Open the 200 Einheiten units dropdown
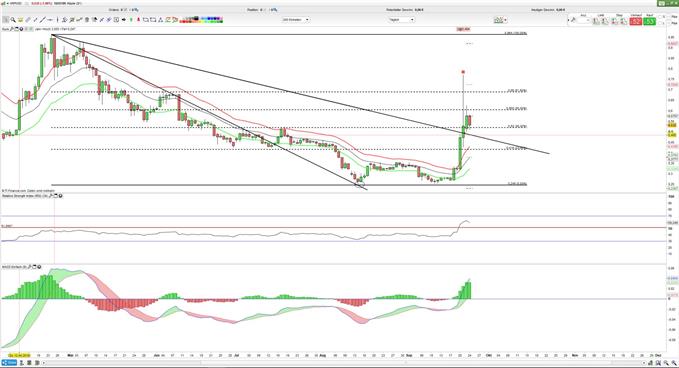The image size is (679, 368). (x=296, y=19)
